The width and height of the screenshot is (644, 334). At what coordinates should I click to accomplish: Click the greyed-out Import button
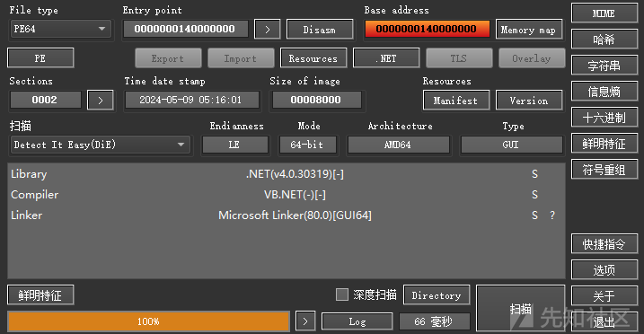click(241, 58)
